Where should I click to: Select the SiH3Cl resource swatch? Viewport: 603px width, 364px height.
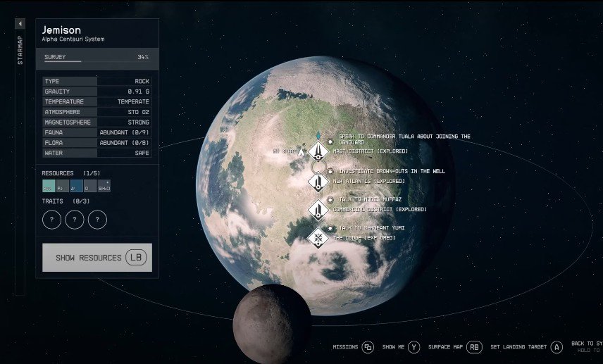[104, 186]
